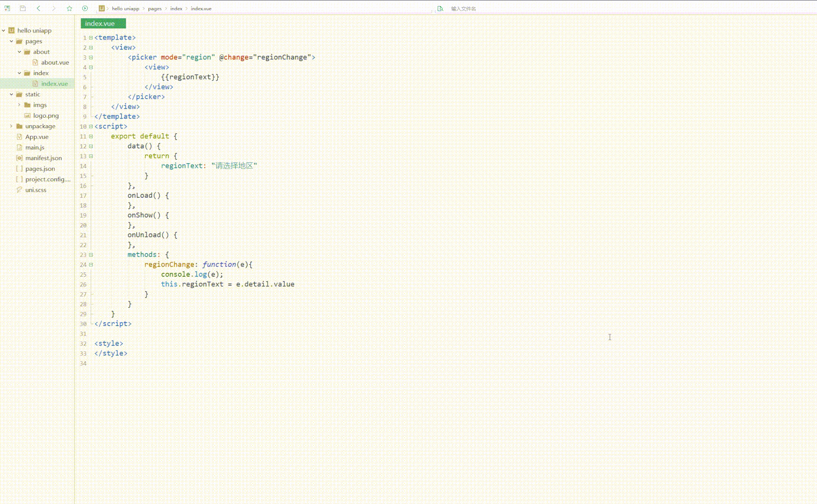Fold the methods block at line 23

tap(91, 255)
